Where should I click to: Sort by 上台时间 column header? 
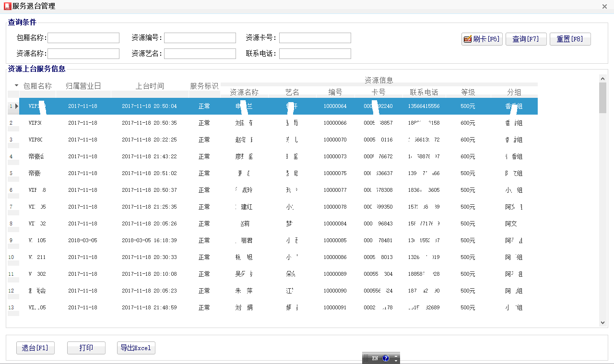click(150, 86)
